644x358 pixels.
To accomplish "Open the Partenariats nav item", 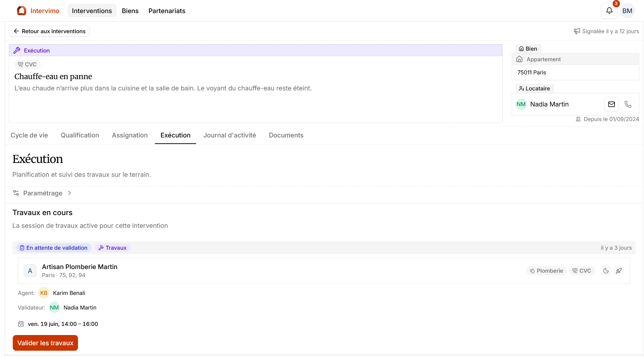I will tap(167, 11).
